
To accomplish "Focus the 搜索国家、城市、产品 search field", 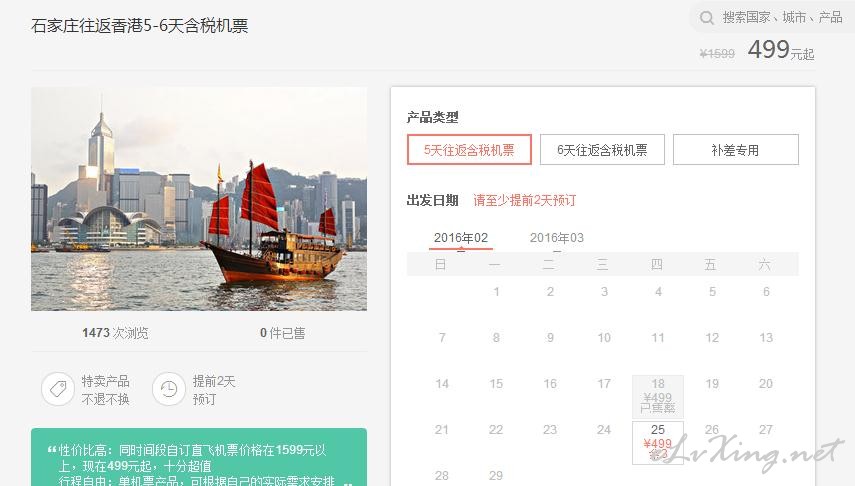I will 782,18.
